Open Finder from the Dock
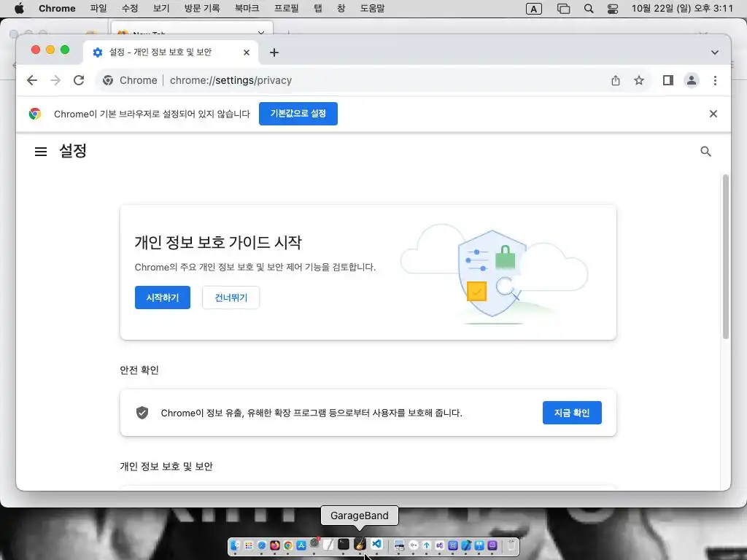The width and height of the screenshot is (747, 560). 236,545
